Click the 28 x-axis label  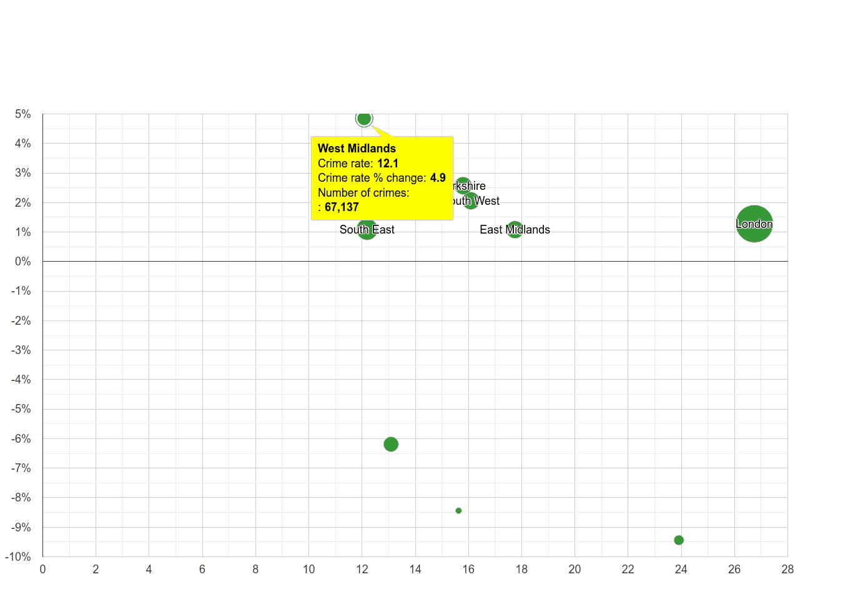(x=787, y=570)
